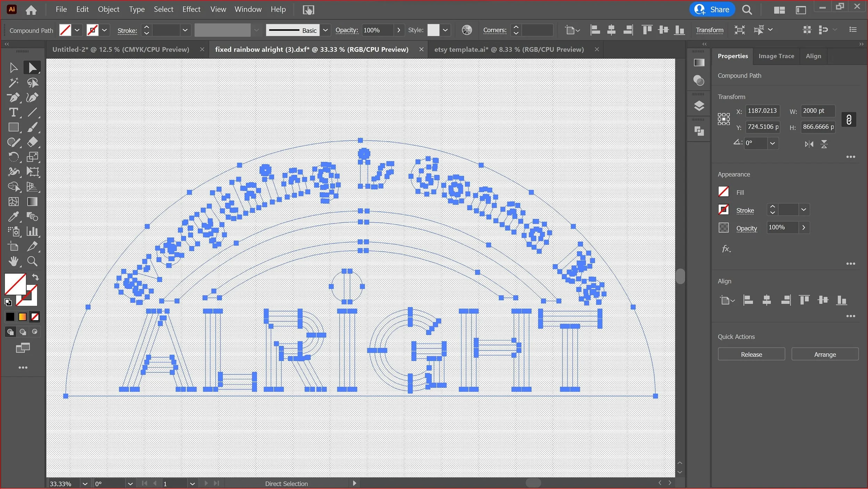Click the Share button
This screenshot has width=868, height=489.
pos(712,9)
